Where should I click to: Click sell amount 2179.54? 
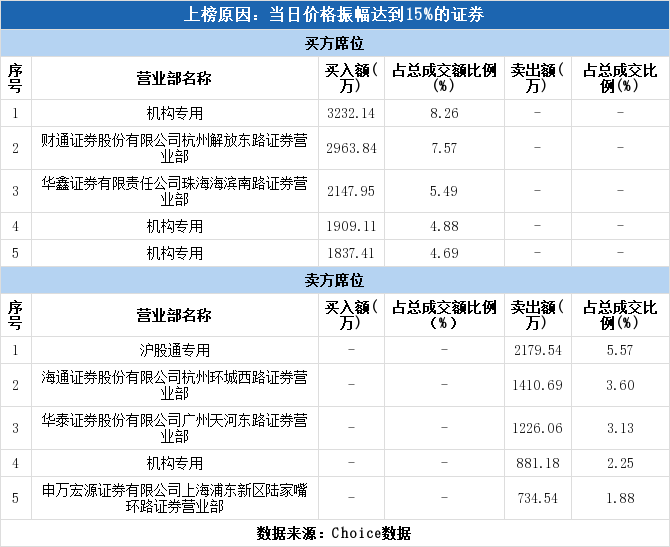[538, 350]
